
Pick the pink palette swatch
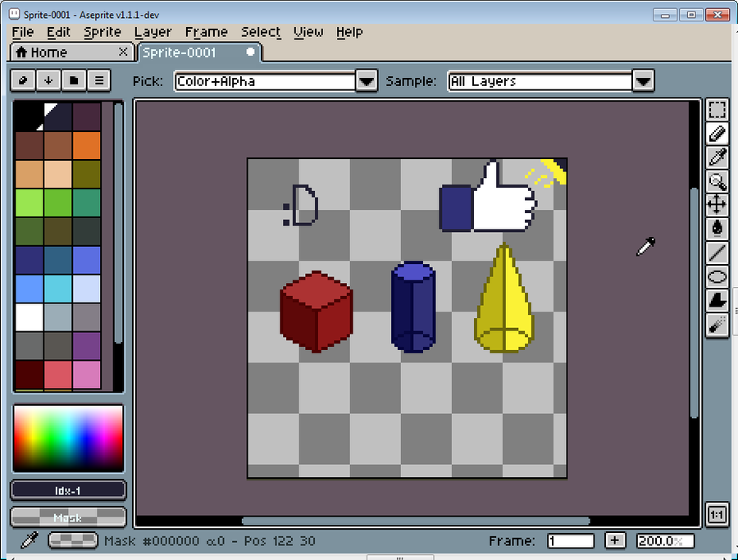[x=87, y=375]
